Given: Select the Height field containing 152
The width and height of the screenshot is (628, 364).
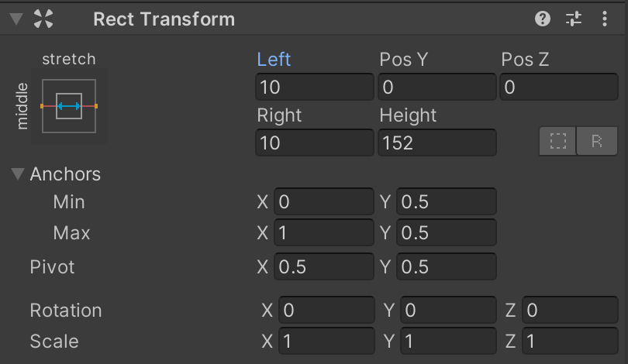Looking at the screenshot, I should (x=437, y=143).
